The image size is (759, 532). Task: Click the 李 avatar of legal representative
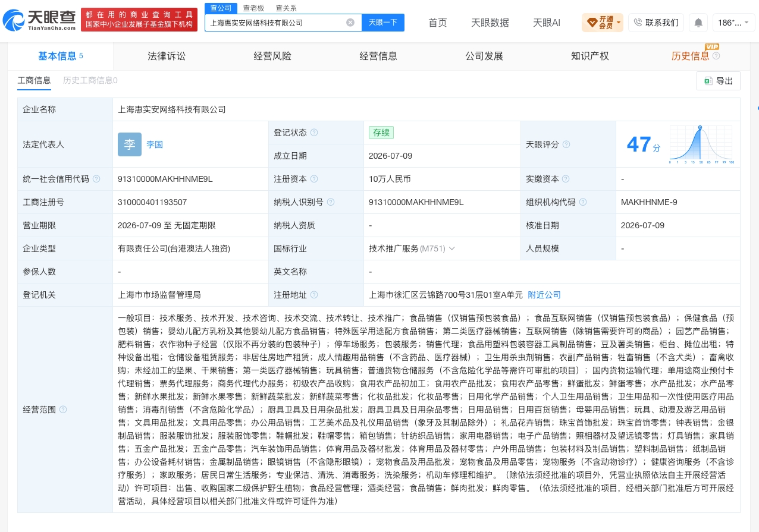(130, 144)
